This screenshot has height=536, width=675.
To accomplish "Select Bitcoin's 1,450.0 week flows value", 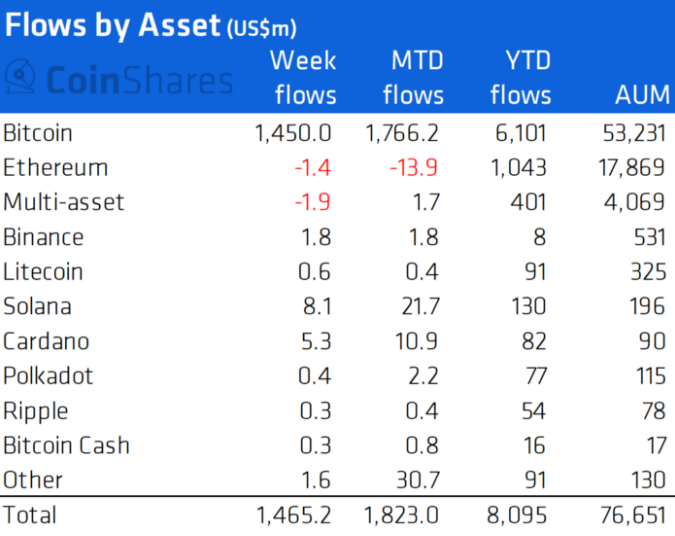I will (x=293, y=133).
